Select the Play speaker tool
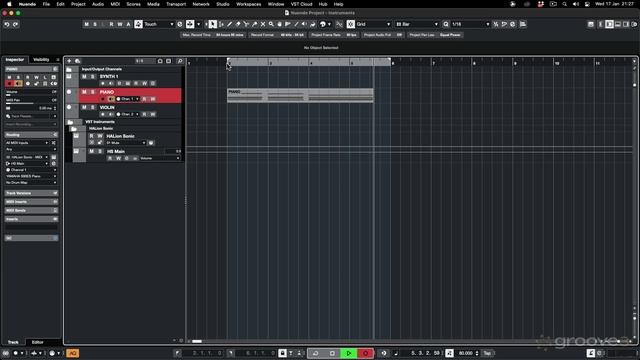Screen dimensions: 640x360 304,24
